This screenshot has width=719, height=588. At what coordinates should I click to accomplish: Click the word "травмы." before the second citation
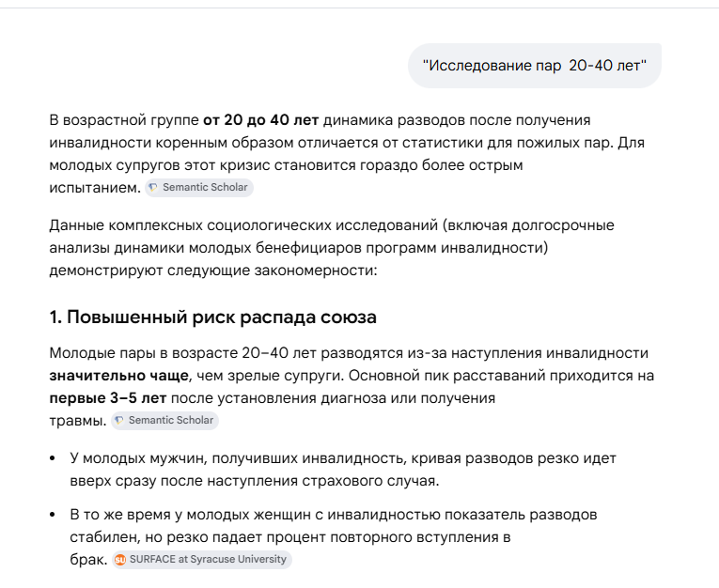pyautogui.click(x=78, y=421)
